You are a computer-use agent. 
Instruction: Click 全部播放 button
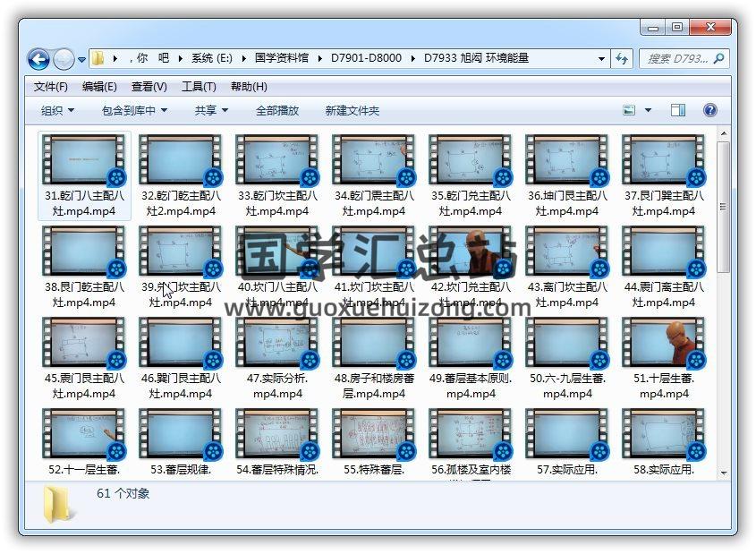click(x=277, y=111)
